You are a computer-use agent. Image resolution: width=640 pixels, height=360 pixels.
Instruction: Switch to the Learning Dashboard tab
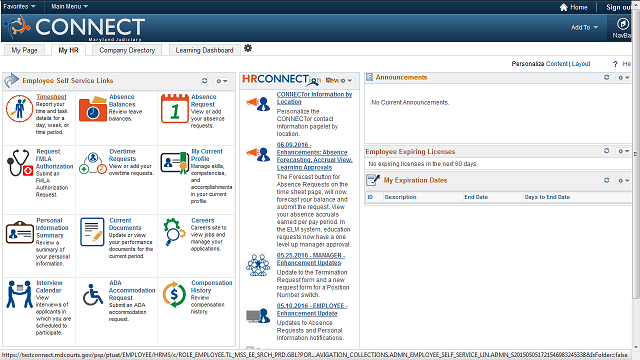pyautogui.click(x=204, y=50)
